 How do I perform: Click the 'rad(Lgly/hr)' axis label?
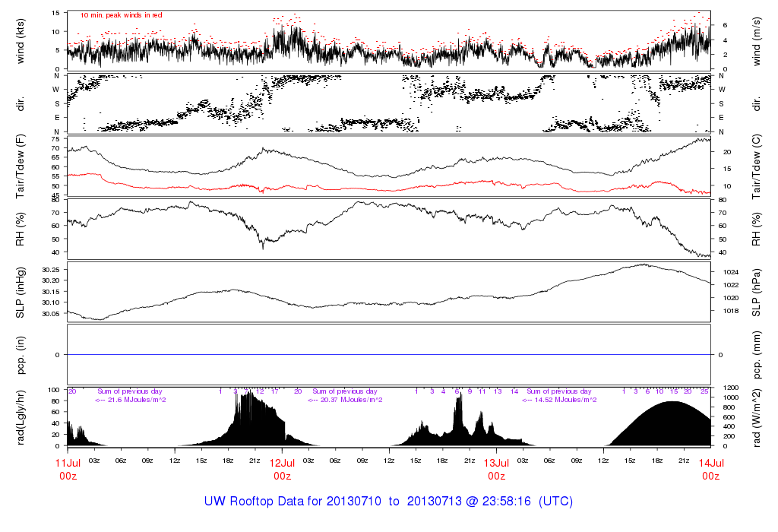(x=21, y=417)
